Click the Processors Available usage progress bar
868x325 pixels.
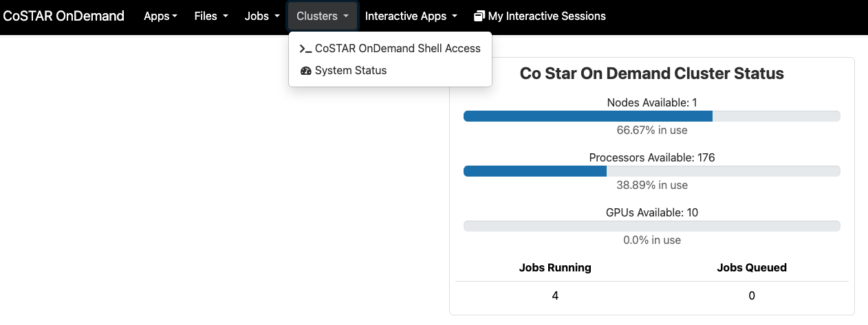(x=652, y=171)
